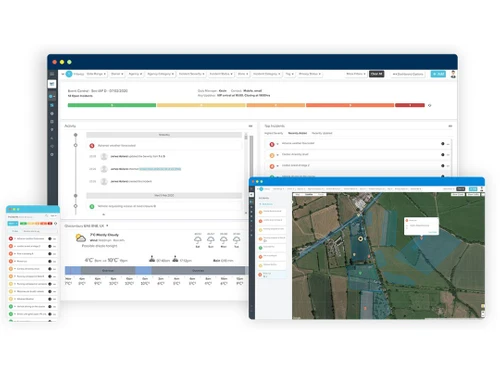Select the Sun forecast umbrella icon
Screen dimensions: 500x375
point(211,240)
